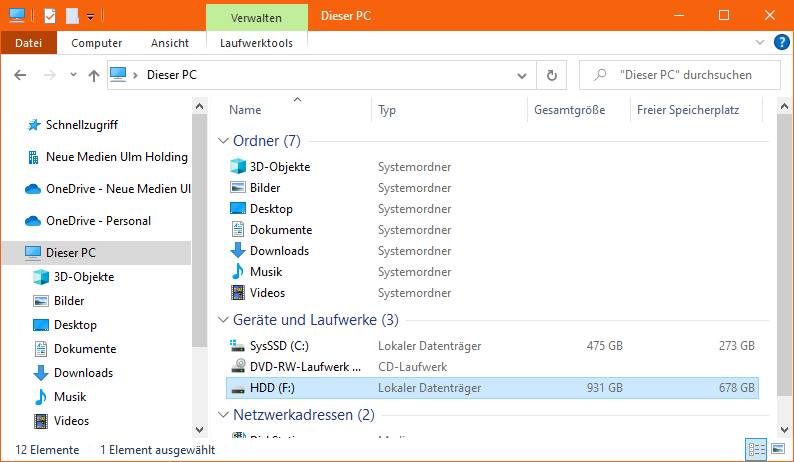Expand the ribbon with the chevron toggle
Screen dimensions: 794x462
coord(762,43)
